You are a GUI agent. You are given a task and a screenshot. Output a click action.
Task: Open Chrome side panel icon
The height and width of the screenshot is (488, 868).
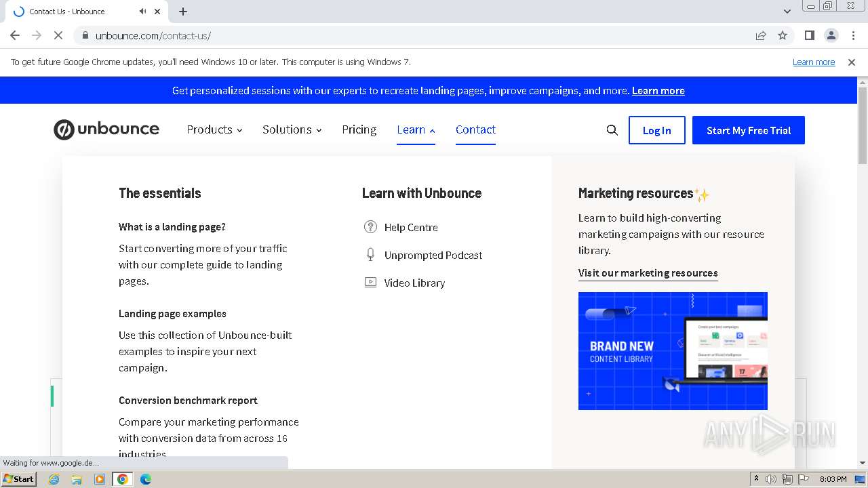click(x=809, y=35)
